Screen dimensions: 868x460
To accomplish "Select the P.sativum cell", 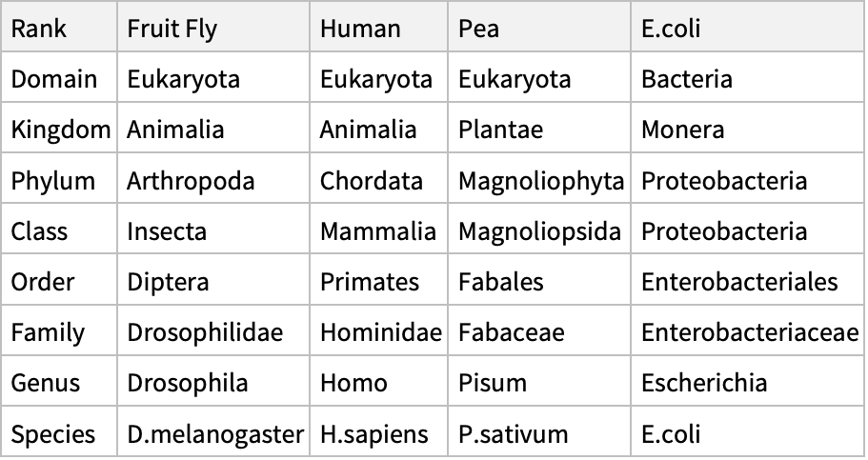I will point(539,431).
